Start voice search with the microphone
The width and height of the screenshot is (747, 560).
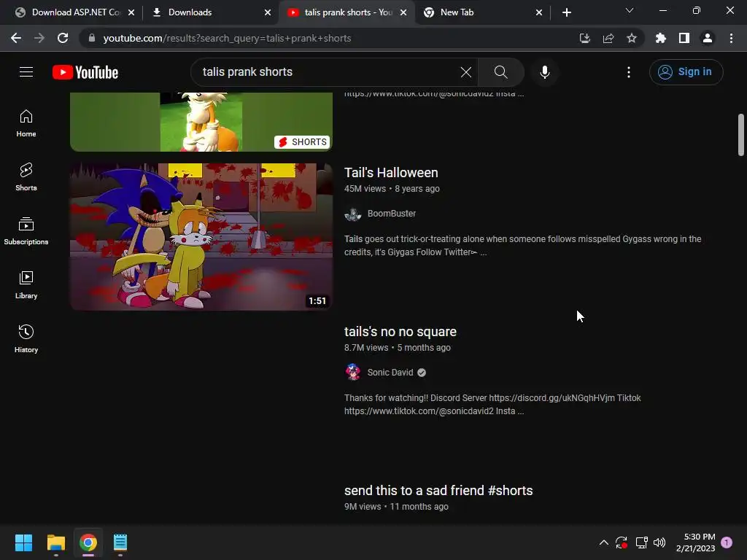(545, 72)
